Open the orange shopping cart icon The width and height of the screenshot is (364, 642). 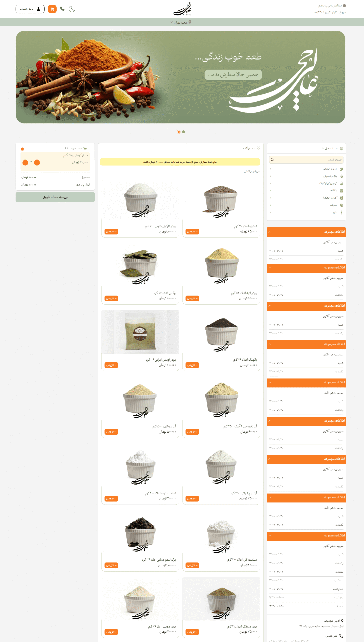(52, 9)
